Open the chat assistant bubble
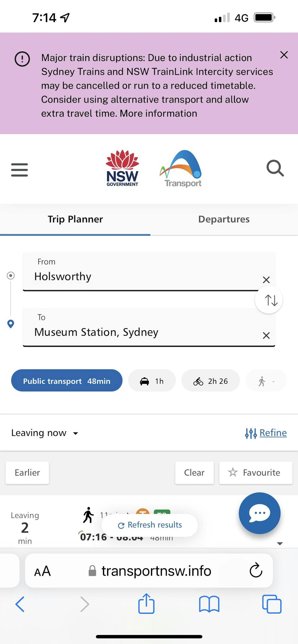Image resolution: width=298 pixels, height=644 pixels. tap(259, 513)
